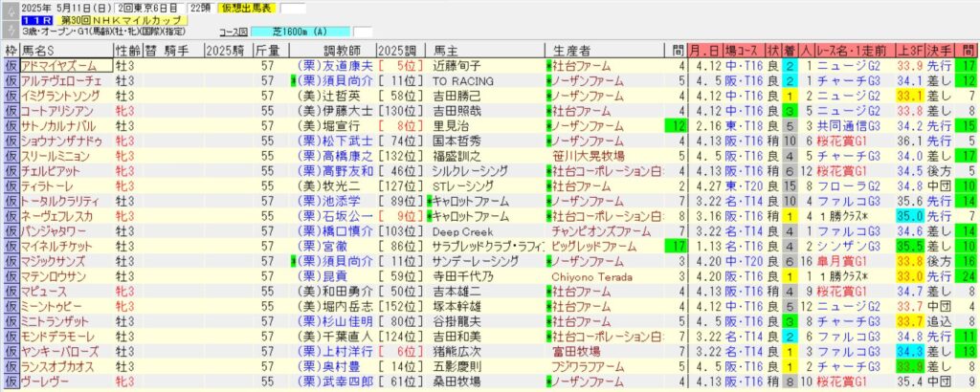The image size is (980, 392).
Task: Click trainer (栗)上村洋行
Action: click(x=336, y=351)
